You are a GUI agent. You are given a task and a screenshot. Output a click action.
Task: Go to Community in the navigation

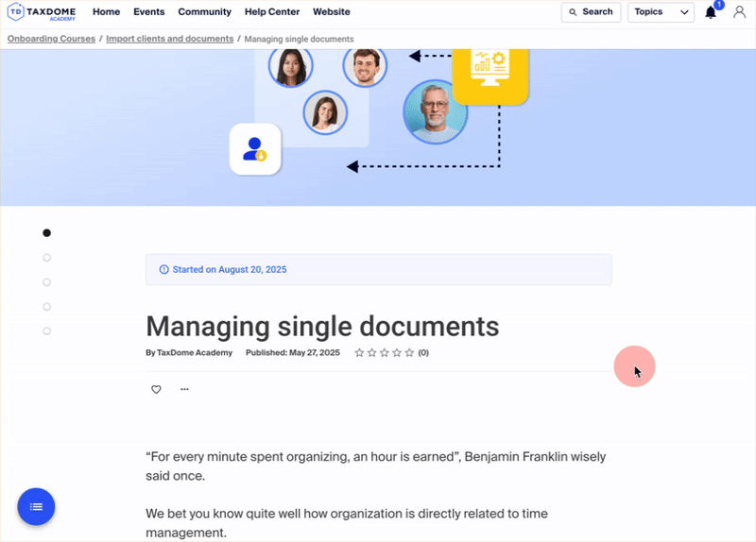[x=204, y=12]
